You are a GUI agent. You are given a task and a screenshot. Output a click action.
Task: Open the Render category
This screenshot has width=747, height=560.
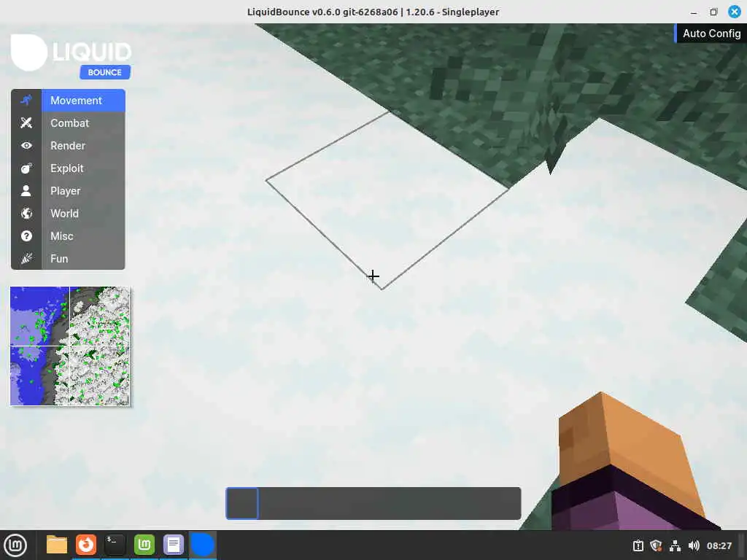pos(68,146)
